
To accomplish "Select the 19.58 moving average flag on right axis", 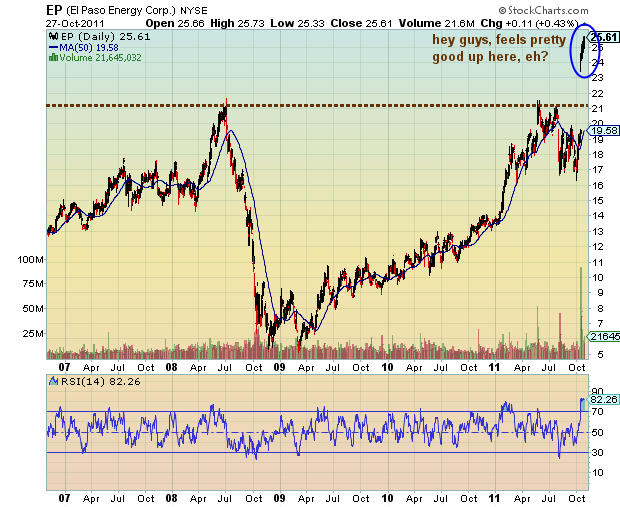I will pyautogui.click(x=603, y=131).
